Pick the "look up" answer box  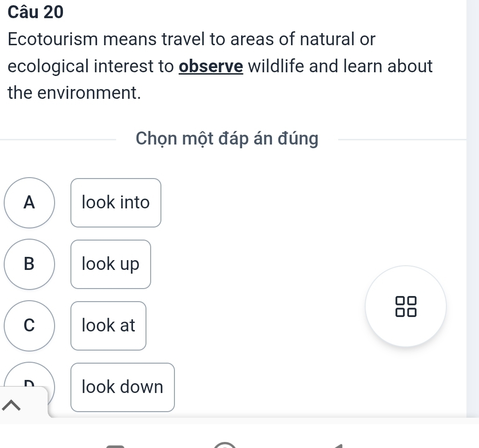tap(111, 264)
